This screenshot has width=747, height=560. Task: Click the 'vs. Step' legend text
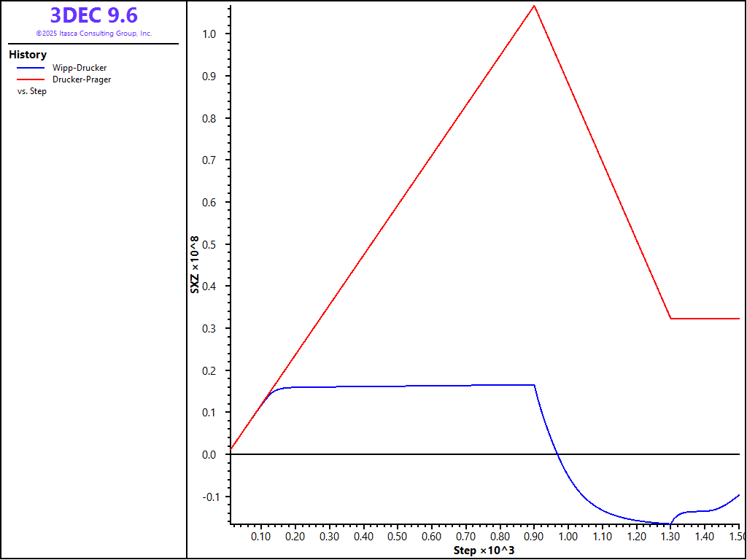click(31, 91)
